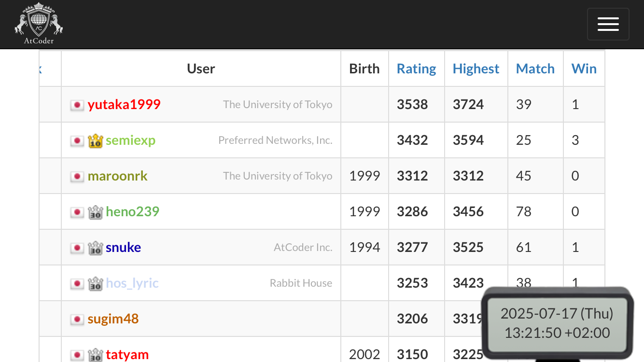Click silver crown badge beside hos_lyric
This screenshot has width=644, height=362.
[96, 283]
